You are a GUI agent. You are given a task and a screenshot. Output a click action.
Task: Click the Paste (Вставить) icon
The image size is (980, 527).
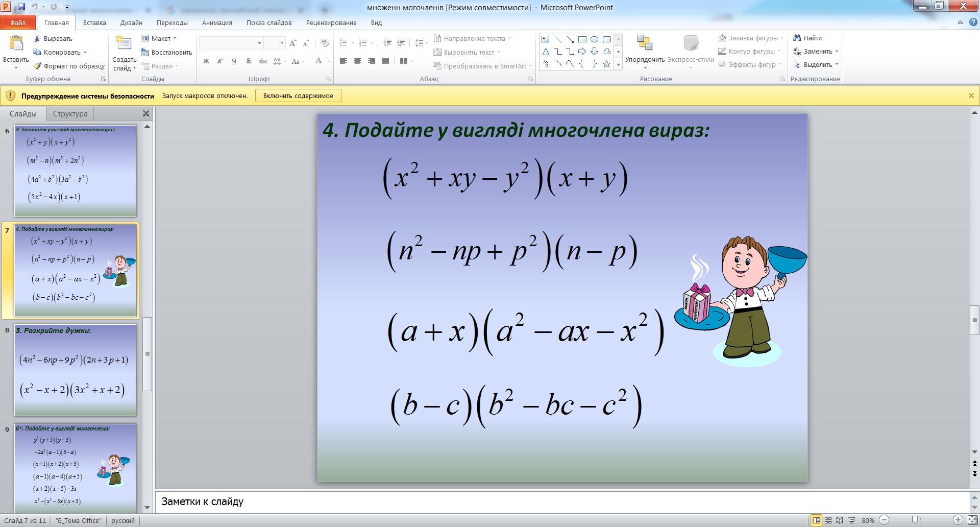point(16,44)
